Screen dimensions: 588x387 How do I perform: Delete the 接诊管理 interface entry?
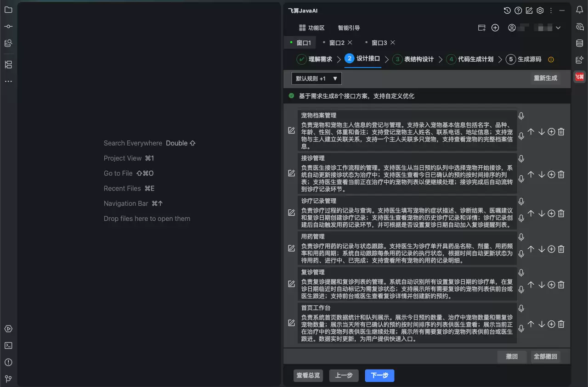(561, 174)
